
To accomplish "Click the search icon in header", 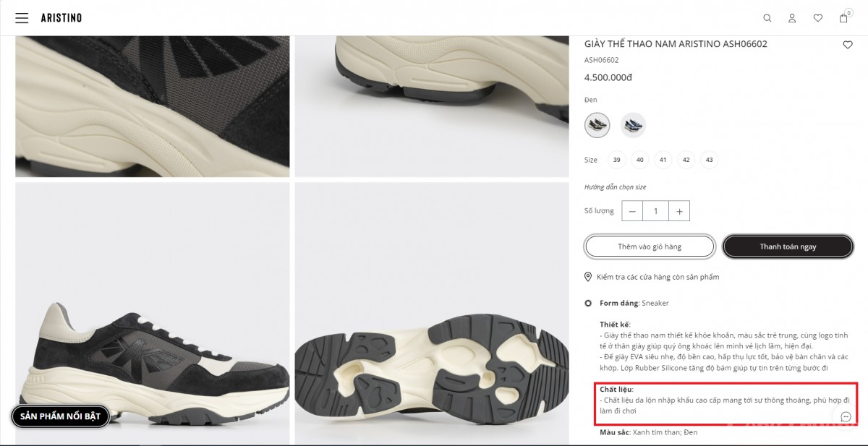I will (x=767, y=18).
